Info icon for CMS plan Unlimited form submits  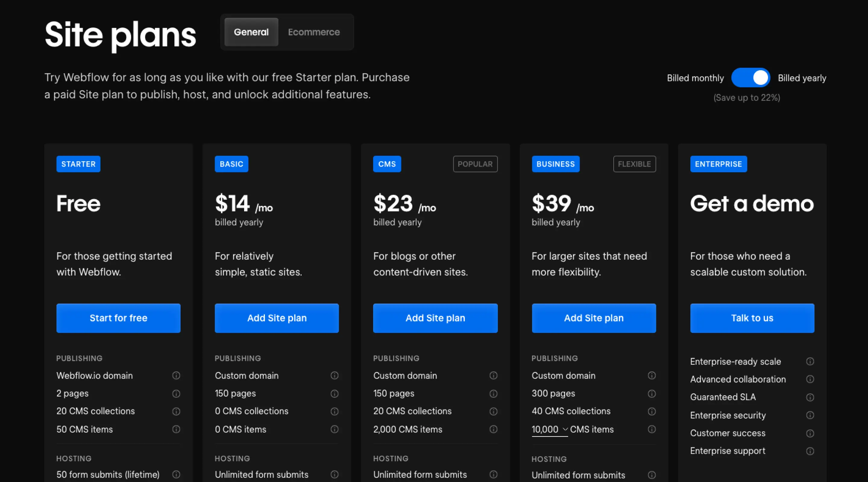tap(493, 474)
